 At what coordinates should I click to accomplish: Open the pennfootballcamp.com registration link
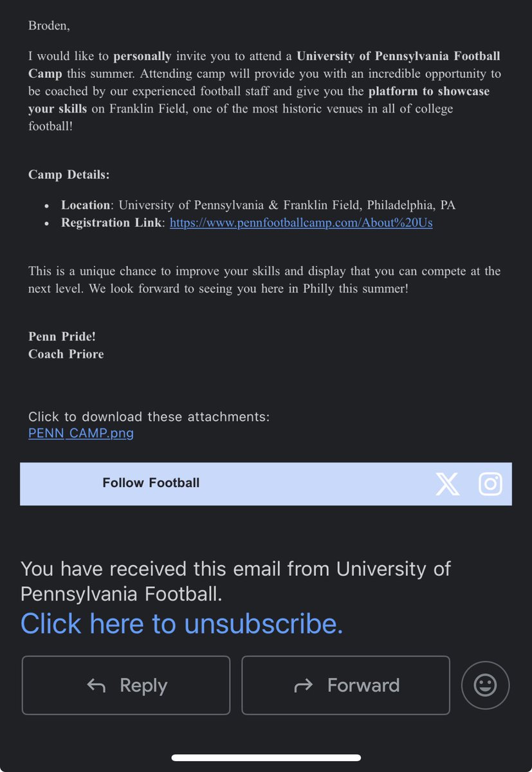click(x=301, y=223)
